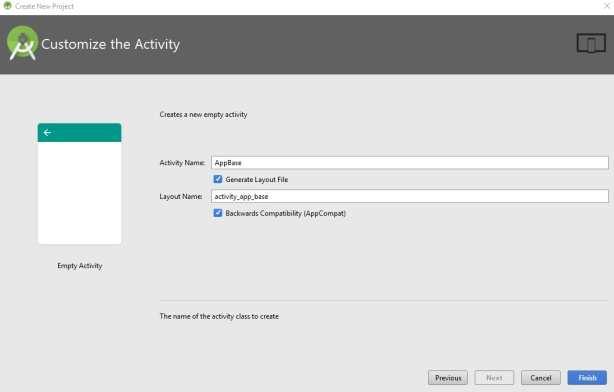Uncheck Generate Layout File checkbox
This screenshot has width=614, height=392.
pos(218,179)
